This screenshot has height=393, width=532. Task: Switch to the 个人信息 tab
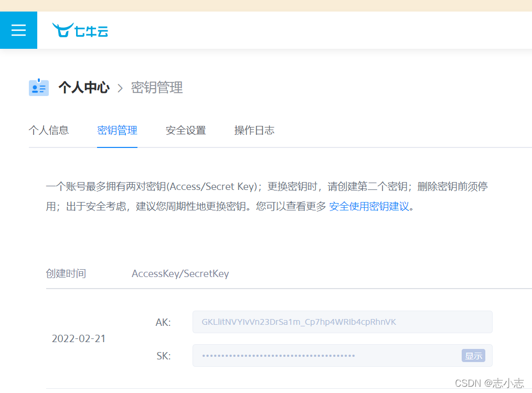point(49,130)
